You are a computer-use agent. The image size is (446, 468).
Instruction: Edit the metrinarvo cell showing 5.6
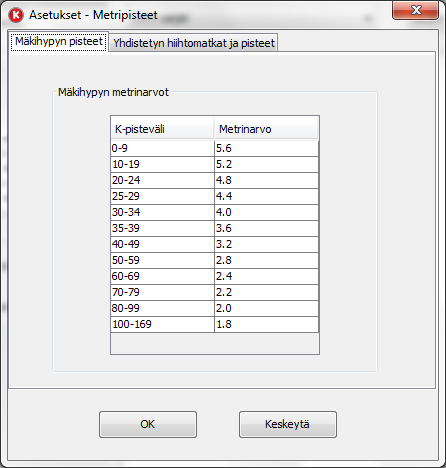[266, 148]
